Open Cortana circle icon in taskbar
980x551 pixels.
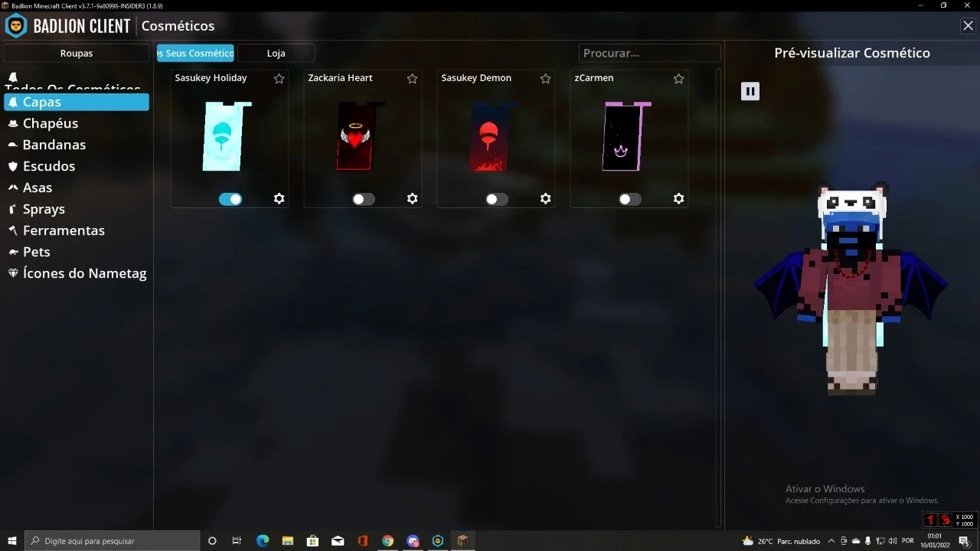212,541
